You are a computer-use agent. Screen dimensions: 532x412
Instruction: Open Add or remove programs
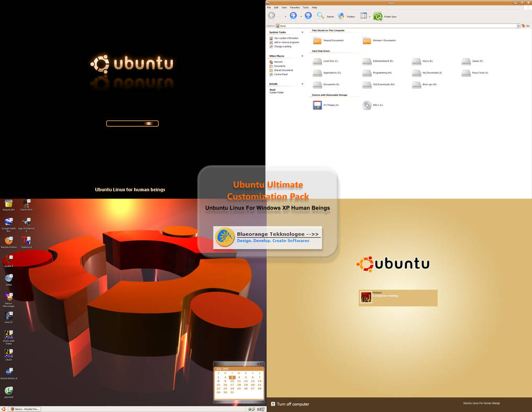pyautogui.click(x=286, y=42)
